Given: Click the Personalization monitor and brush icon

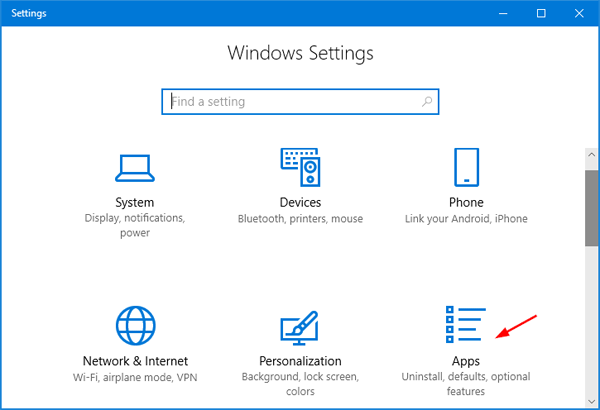Looking at the screenshot, I should [300, 325].
